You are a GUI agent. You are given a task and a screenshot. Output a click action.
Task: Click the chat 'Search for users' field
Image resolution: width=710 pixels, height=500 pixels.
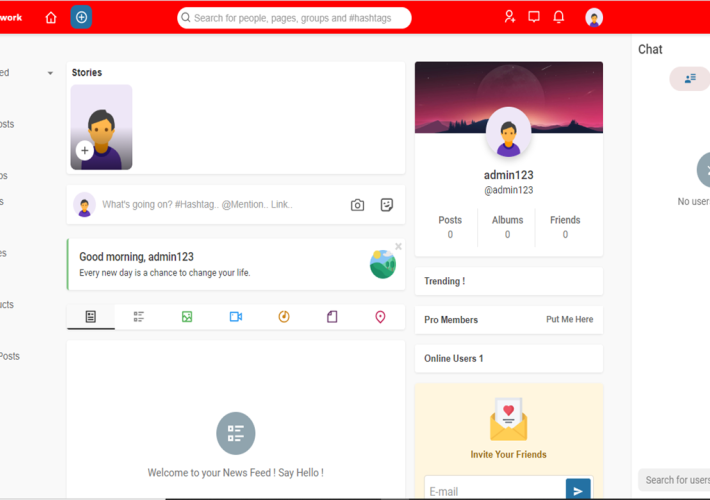[x=675, y=480]
